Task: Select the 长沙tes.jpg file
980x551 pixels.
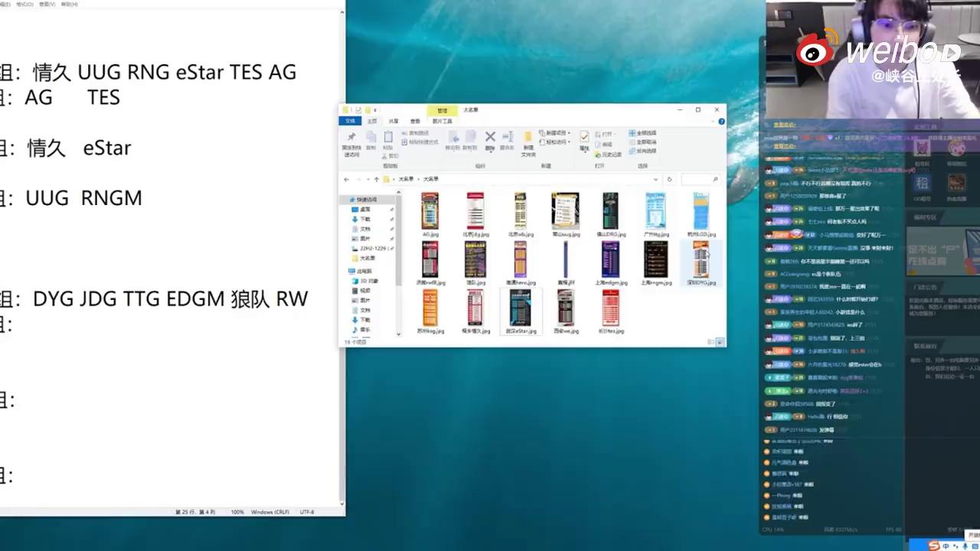Action: point(610,311)
